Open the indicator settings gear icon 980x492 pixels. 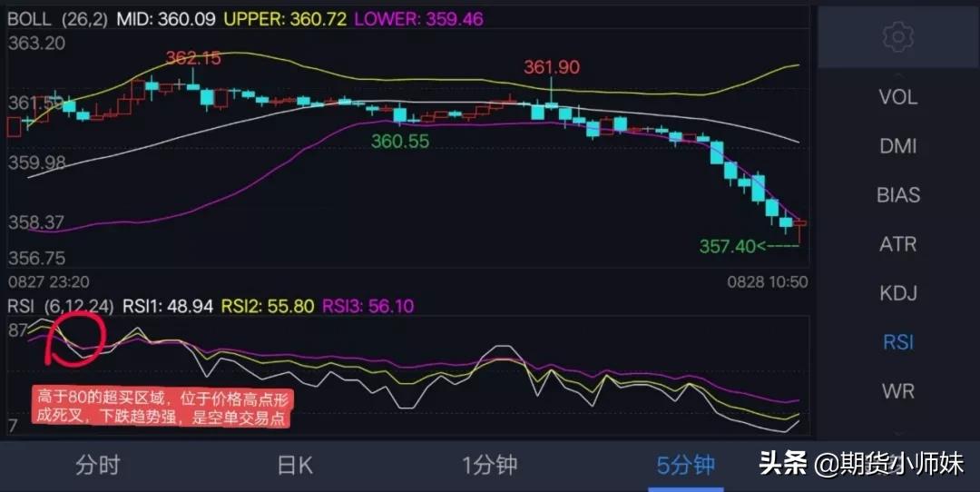pyautogui.click(x=898, y=37)
